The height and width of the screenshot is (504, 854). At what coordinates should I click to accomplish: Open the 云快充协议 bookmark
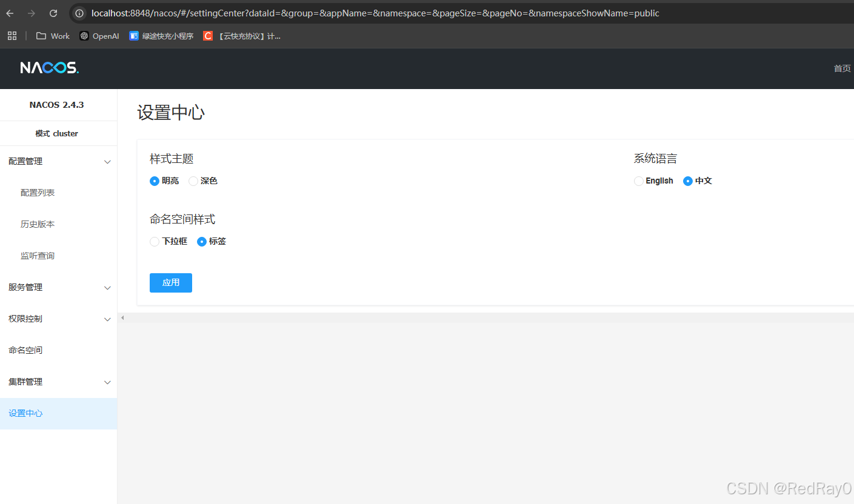[x=242, y=36]
